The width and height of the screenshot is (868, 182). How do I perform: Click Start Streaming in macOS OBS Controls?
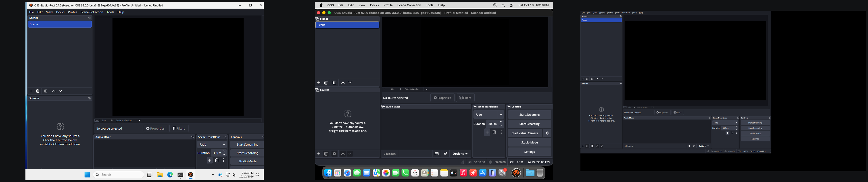tap(529, 115)
